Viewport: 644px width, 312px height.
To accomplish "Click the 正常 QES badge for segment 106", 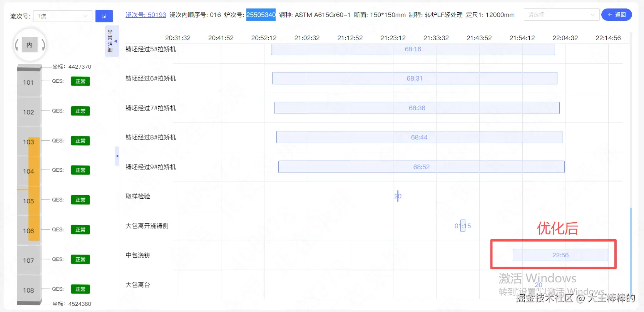I will [80, 230].
